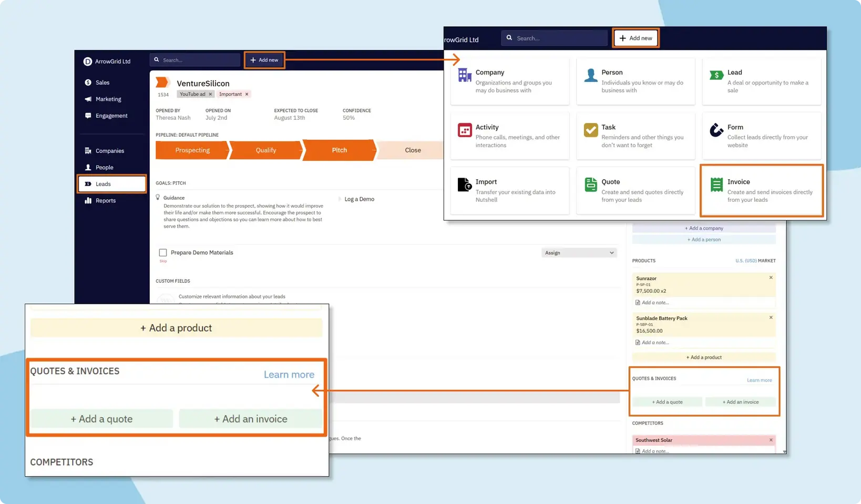861x504 pixels.
Task: Remove the YouTube ad tag
Action: (210, 94)
